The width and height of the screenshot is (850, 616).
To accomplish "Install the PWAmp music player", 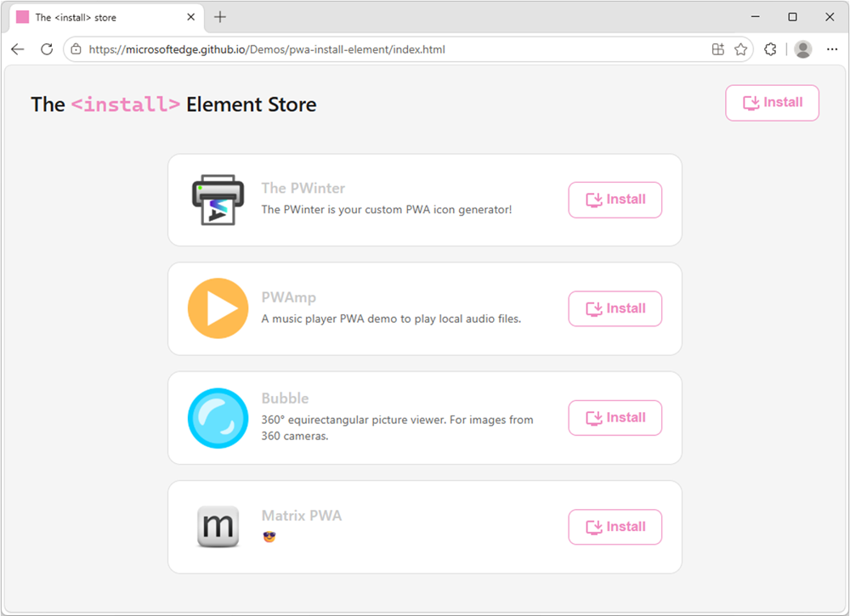I will (615, 308).
